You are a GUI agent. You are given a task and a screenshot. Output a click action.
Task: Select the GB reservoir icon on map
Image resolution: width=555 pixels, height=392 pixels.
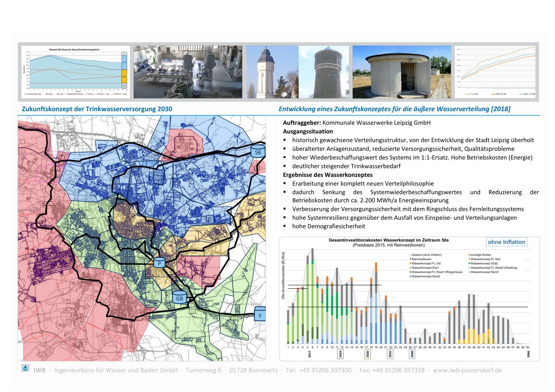pos(179,298)
